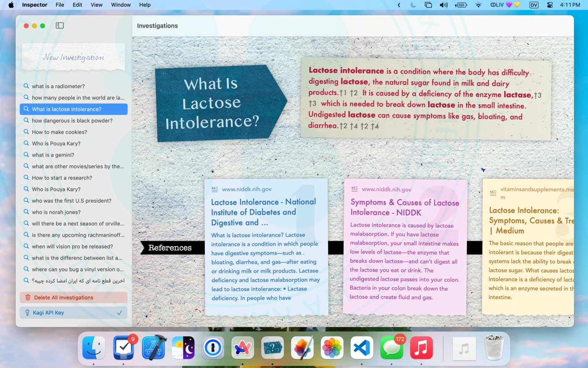Open Xcode from the dock

click(154, 348)
